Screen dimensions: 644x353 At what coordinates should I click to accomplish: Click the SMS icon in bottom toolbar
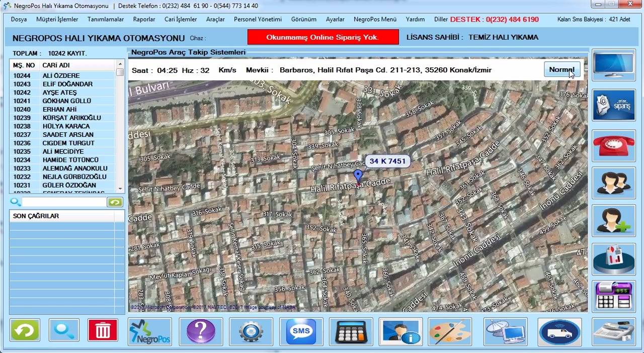point(301,331)
